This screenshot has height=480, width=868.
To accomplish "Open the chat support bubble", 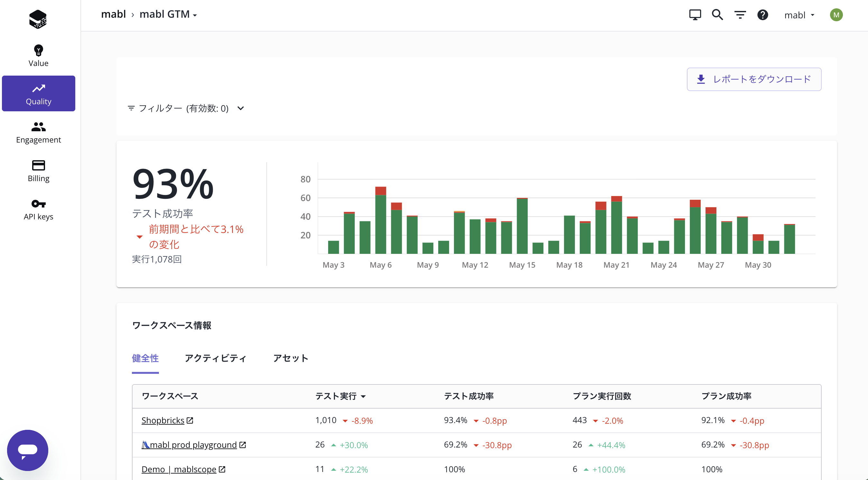I will point(28,450).
